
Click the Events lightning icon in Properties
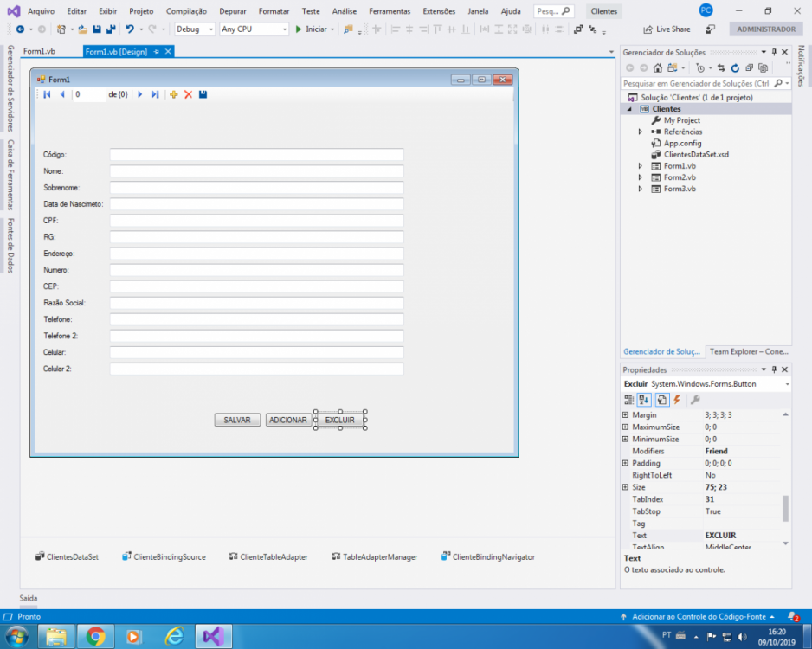pos(677,400)
